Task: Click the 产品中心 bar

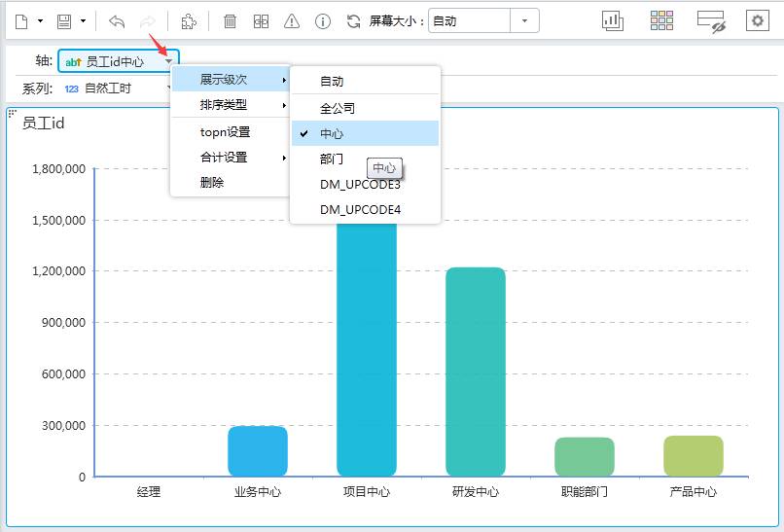Action: click(694, 456)
